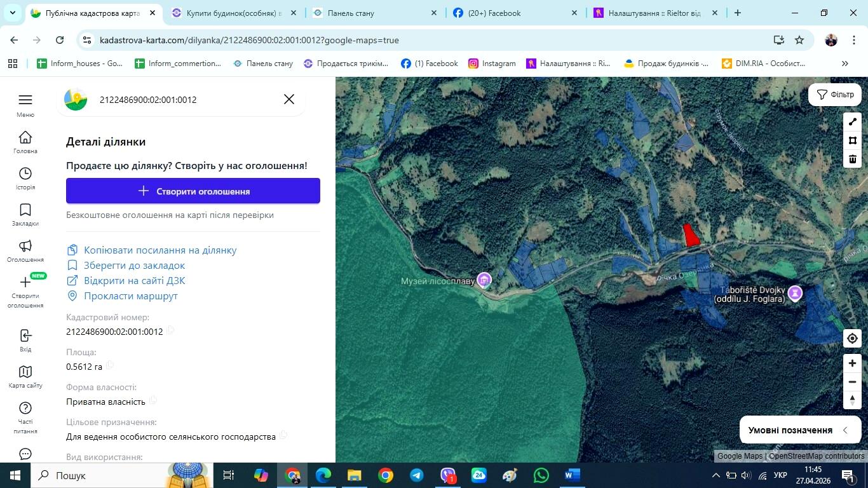
Task: Open Inform_commertion bookmark
Action: pos(178,64)
